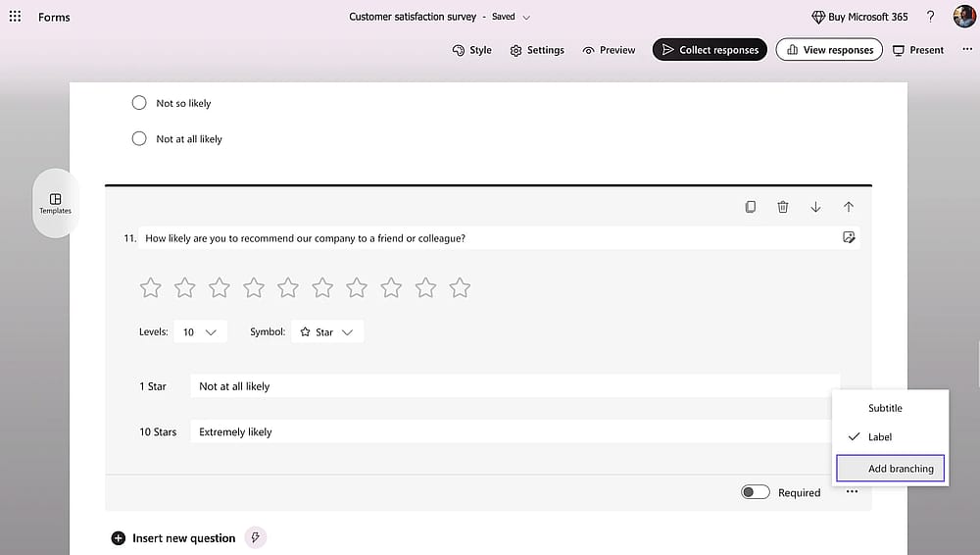Image resolution: width=980 pixels, height=555 pixels.
Task: Click the Customer satisfaction survey title
Action: pyautogui.click(x=413, y=17)
